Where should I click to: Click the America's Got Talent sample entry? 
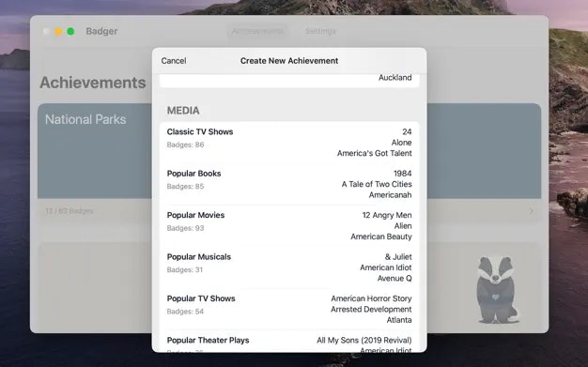click(x=374, y=153)
